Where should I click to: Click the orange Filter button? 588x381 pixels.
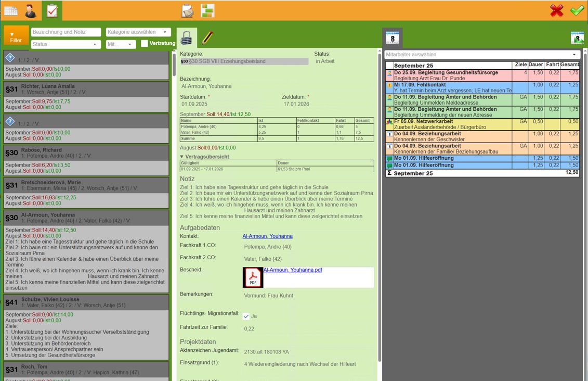click(x=16, y=36)
